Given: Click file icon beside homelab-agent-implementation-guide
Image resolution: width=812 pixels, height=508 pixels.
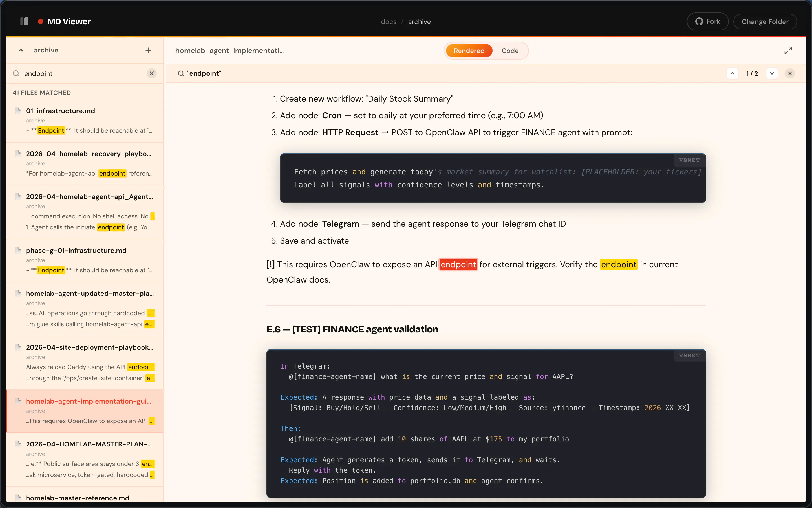Looking at the screenshot, I should pos(18,401).
